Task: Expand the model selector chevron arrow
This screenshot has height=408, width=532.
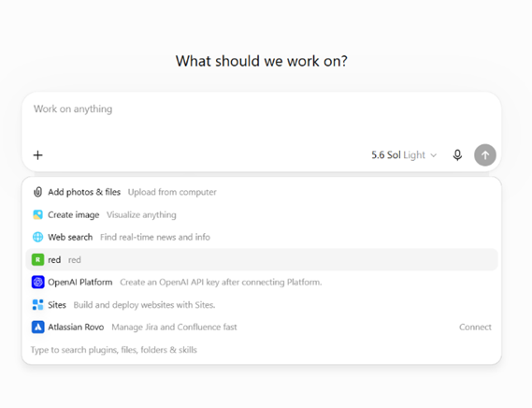Action: [x=433, y=155]
